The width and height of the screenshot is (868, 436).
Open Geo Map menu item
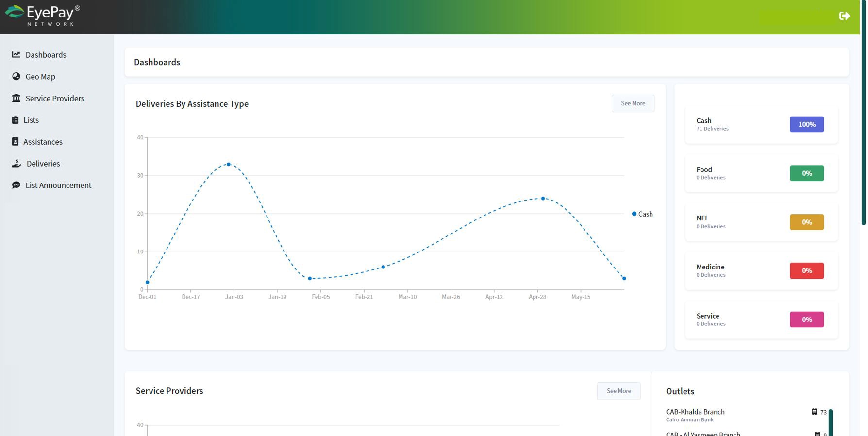point(40,77)
